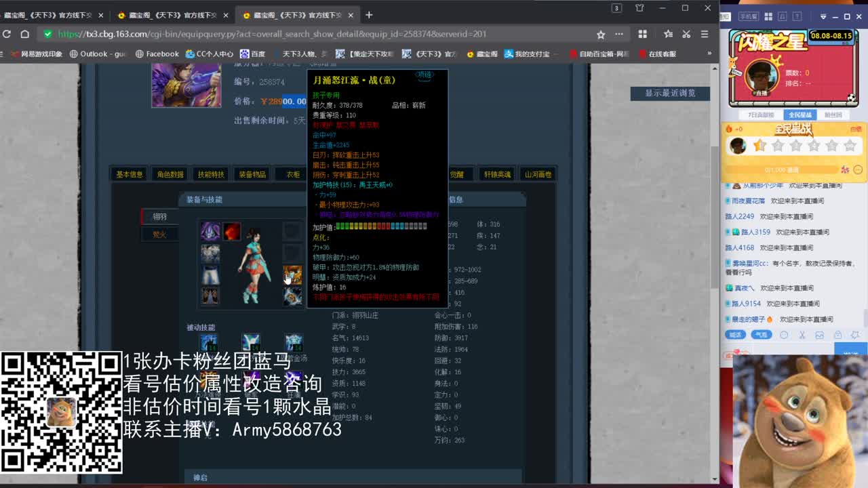Open the emoji picker in the chat toolbar
868x488 pixels.
pyautogui.click(x=784, y=335)
